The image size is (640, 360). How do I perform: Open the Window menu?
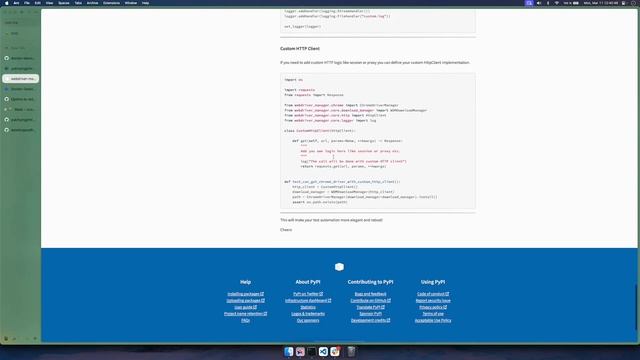pyautogui.click(x=131, y=3)
